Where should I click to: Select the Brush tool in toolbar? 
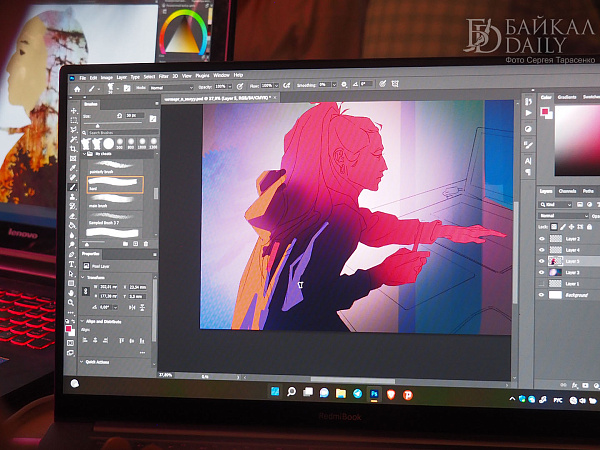pos(72,186)
